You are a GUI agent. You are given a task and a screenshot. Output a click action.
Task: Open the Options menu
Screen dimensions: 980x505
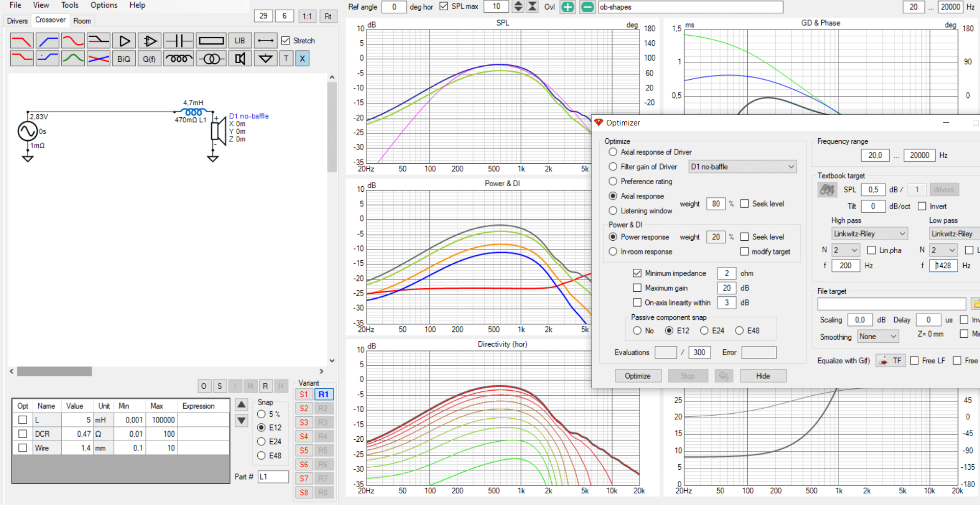pos(104,5)
